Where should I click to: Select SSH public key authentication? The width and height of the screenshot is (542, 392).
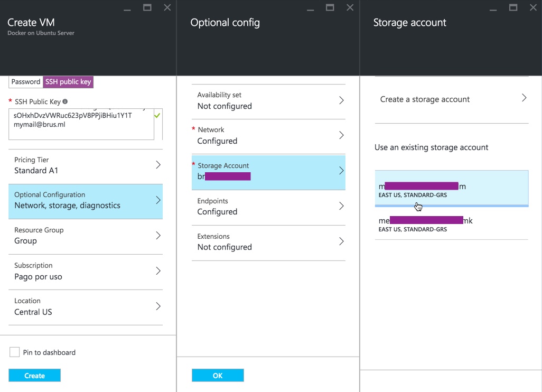tap(68, 82)
